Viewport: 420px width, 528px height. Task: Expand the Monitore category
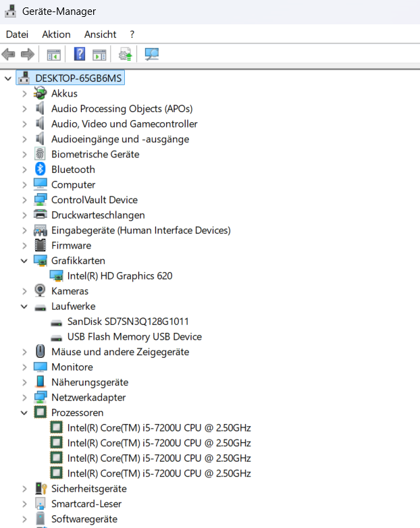click(x=24, y=367)
